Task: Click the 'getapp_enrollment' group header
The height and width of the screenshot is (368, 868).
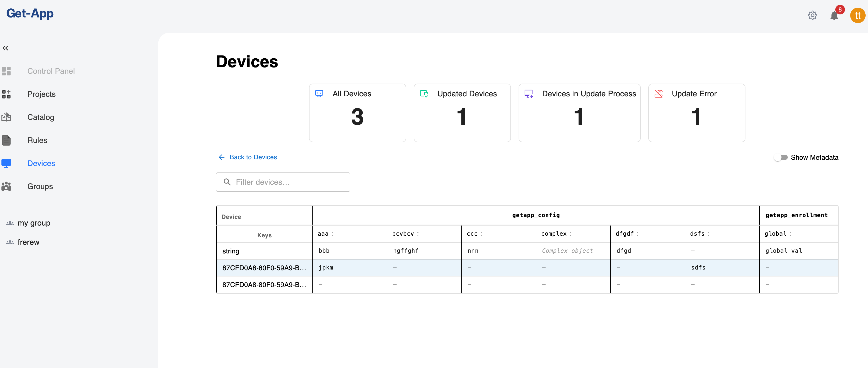Action: pos(797,215)
